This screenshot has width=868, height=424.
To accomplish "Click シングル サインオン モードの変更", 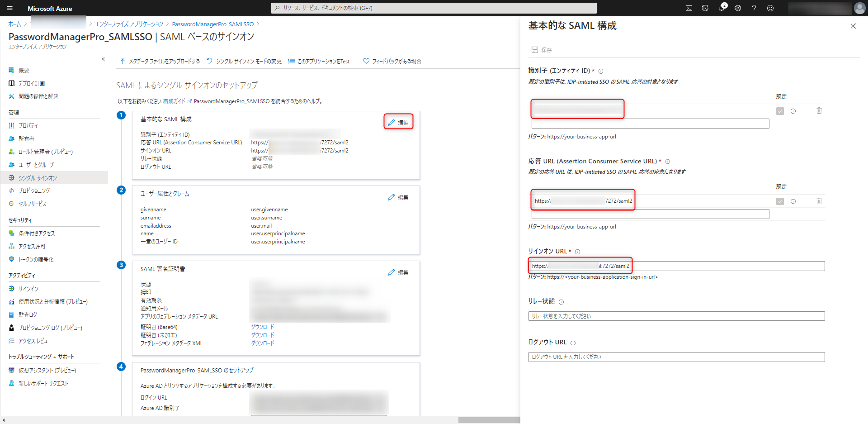I will point(244,61).
